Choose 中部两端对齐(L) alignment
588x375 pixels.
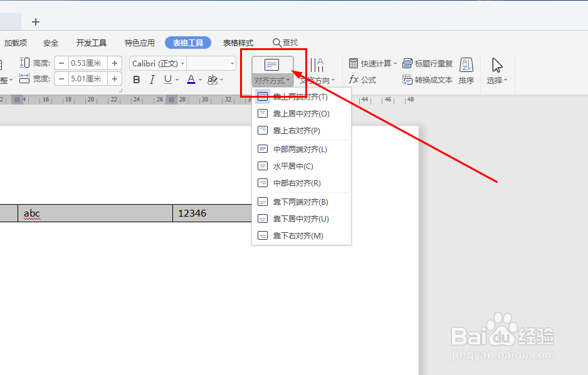tap(302, 149)
